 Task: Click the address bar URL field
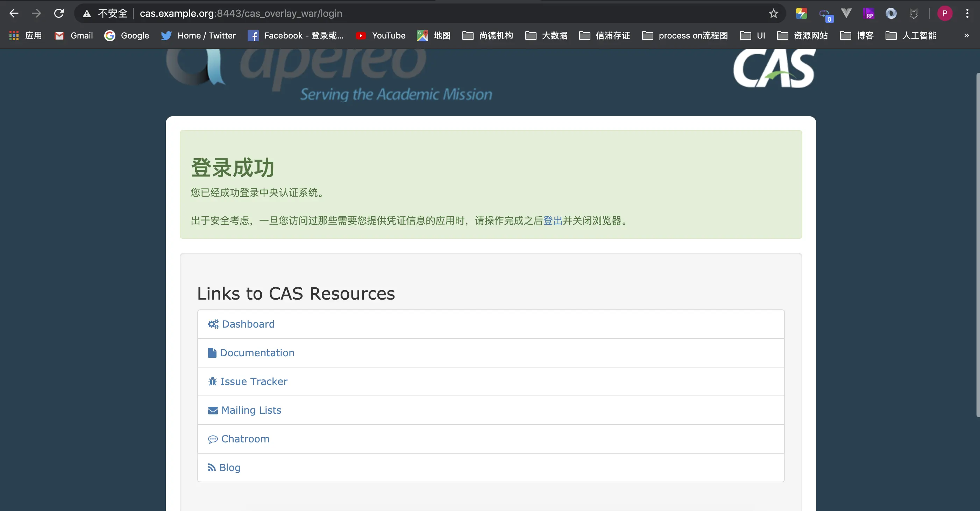(x=419, y=13)
